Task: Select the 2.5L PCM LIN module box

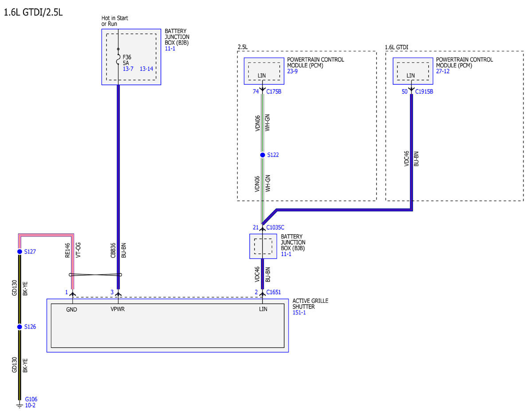Action: (x=264, y=71)
